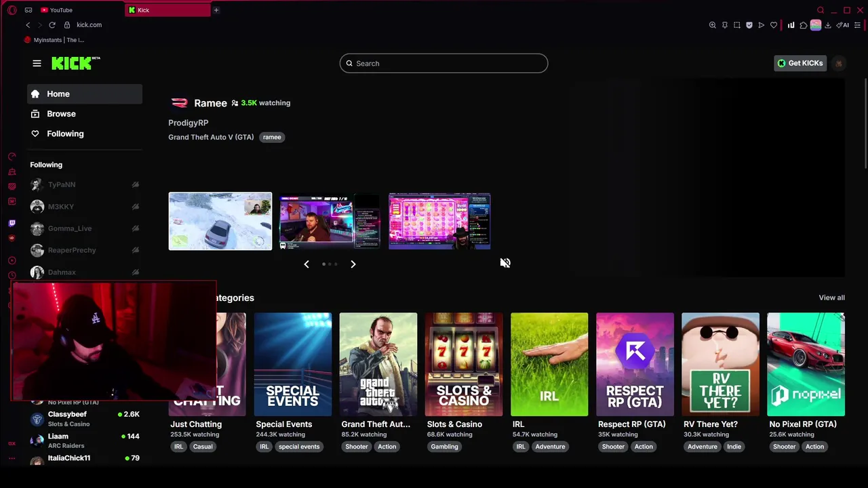Click the Indie tag under RV There Yet?
868x488 pixels.
[734, 447]
